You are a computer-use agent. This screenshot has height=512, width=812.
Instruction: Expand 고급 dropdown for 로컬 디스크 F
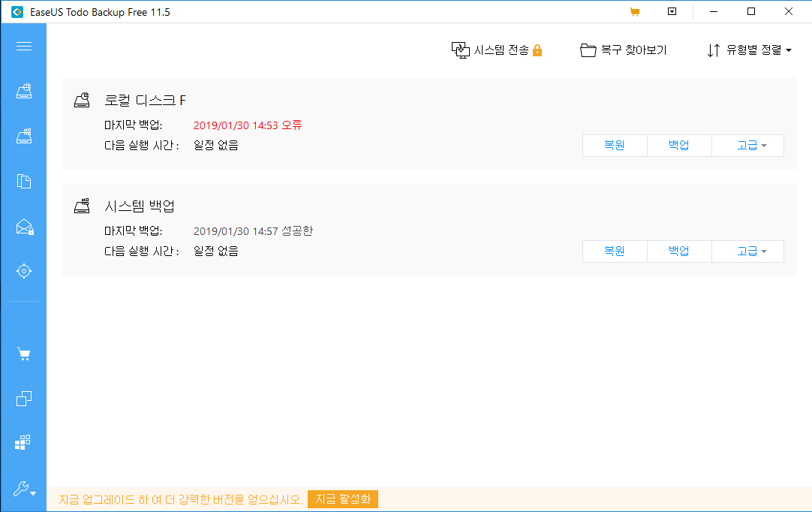pyautogui.click(x=747, y=146)
